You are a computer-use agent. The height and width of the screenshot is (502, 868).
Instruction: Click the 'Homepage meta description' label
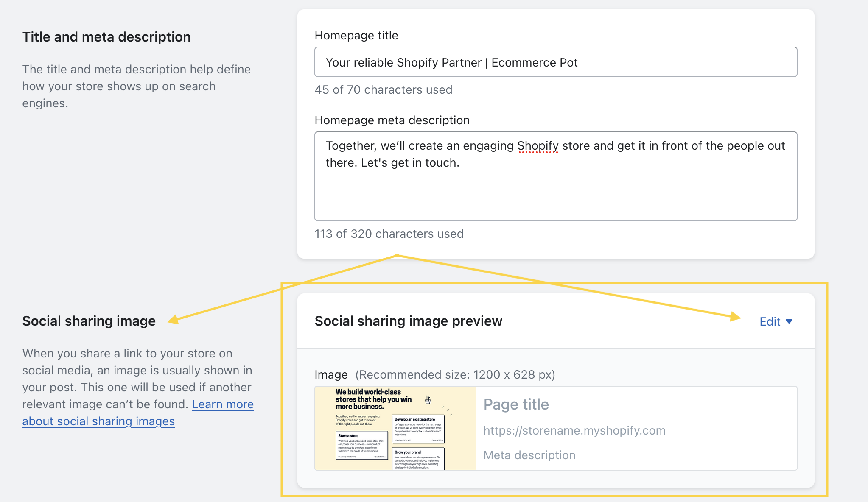tap(392, 120)
